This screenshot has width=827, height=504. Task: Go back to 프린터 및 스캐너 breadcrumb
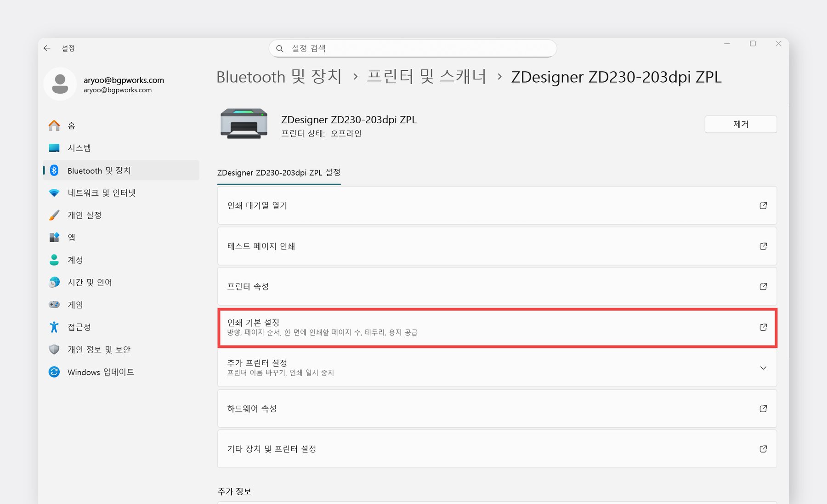(427, 77)
